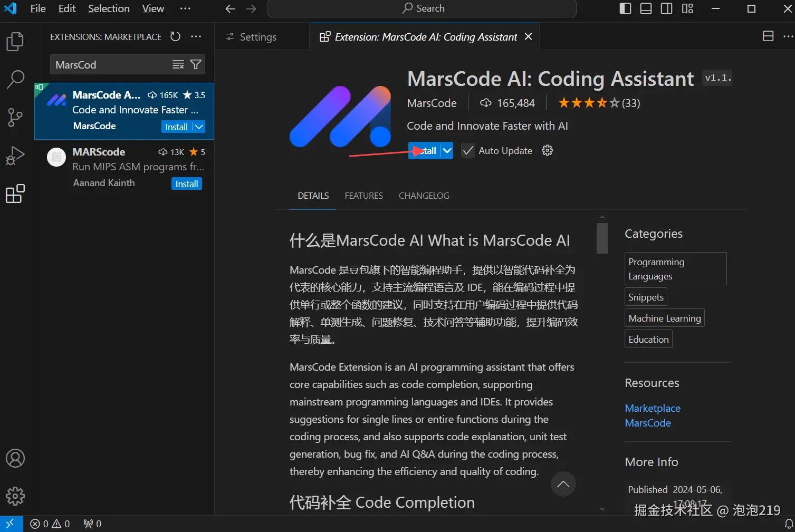Screen dimensions: 795x532
Task: Toggle the Auto Update checkbox
Action: (x=468, y=151)
